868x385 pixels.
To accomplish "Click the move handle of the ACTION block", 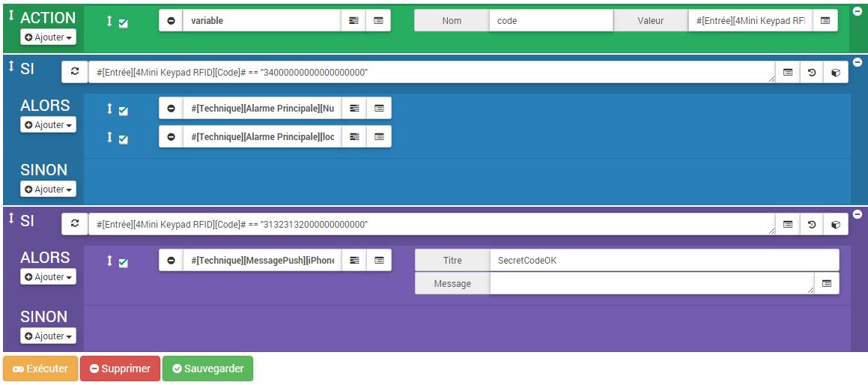I will [11, 15].
